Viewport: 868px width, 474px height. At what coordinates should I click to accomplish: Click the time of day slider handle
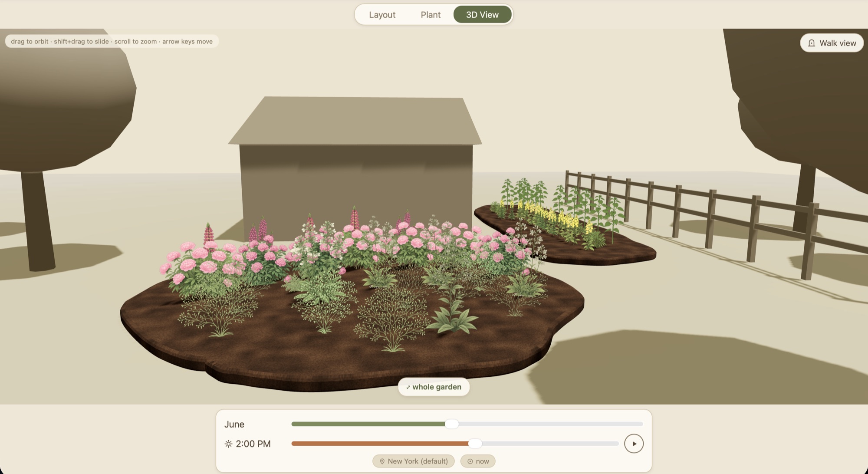(475, 443)
